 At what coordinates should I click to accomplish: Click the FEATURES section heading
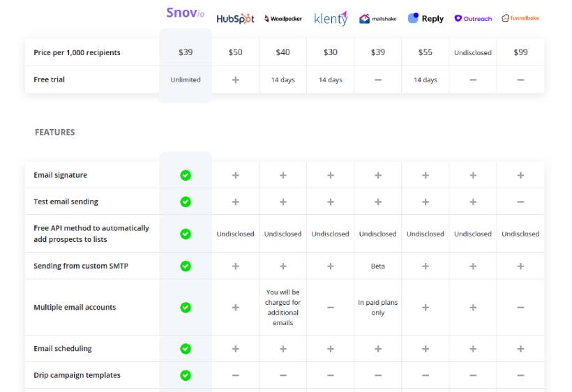(54, 133)
